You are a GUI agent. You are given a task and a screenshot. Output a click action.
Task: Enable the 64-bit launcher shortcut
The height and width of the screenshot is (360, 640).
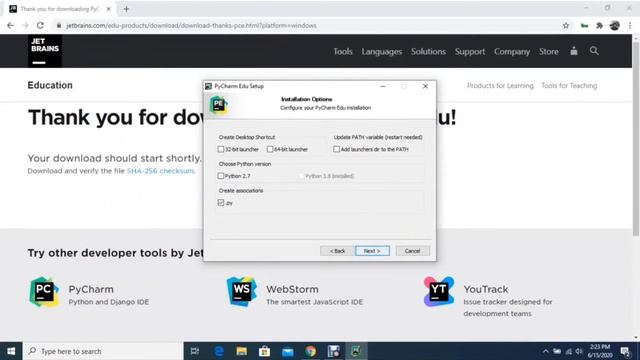click(x=270, y=149)
